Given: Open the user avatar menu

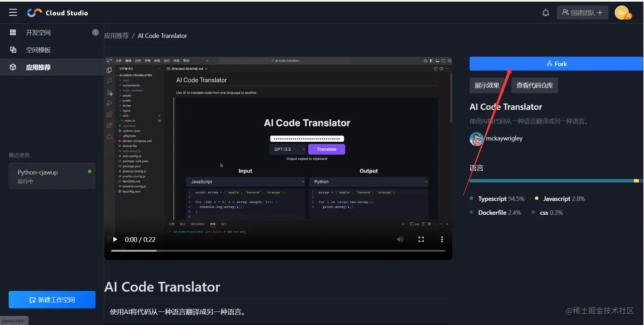Looking at the screenshot, I should 623,13.
